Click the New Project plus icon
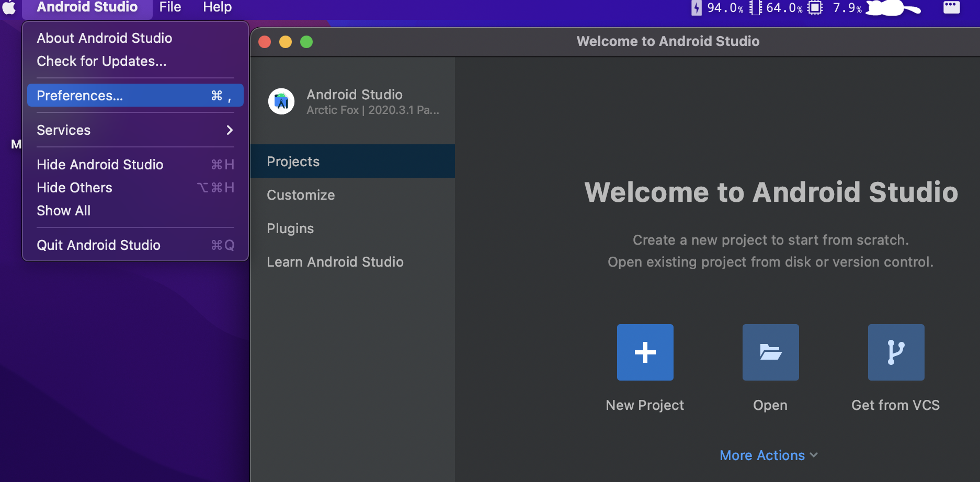 click(645, 352)
